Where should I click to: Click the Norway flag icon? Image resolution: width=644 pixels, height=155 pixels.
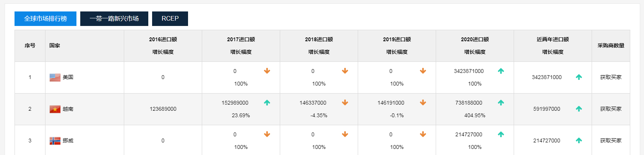[55, 141]
